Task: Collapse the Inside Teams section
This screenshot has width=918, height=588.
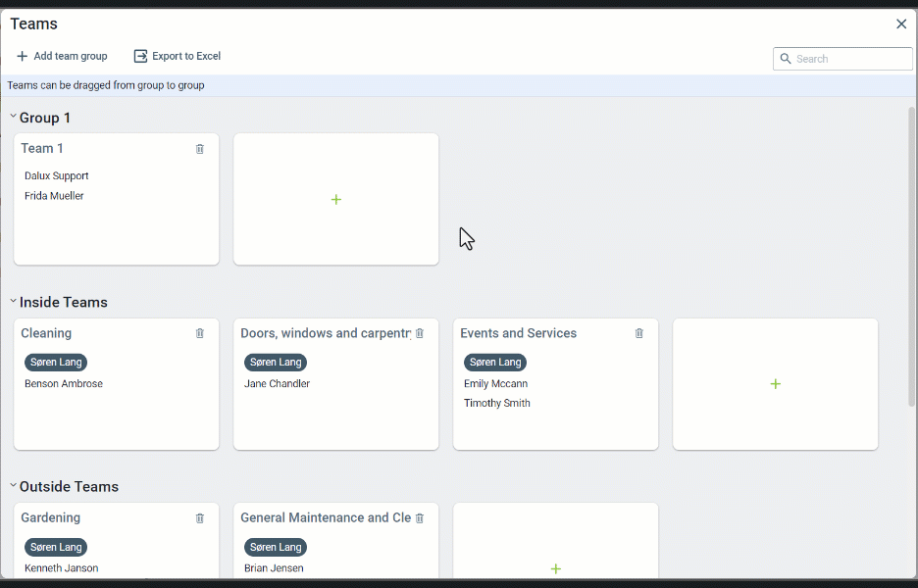Action: point(13,302)
